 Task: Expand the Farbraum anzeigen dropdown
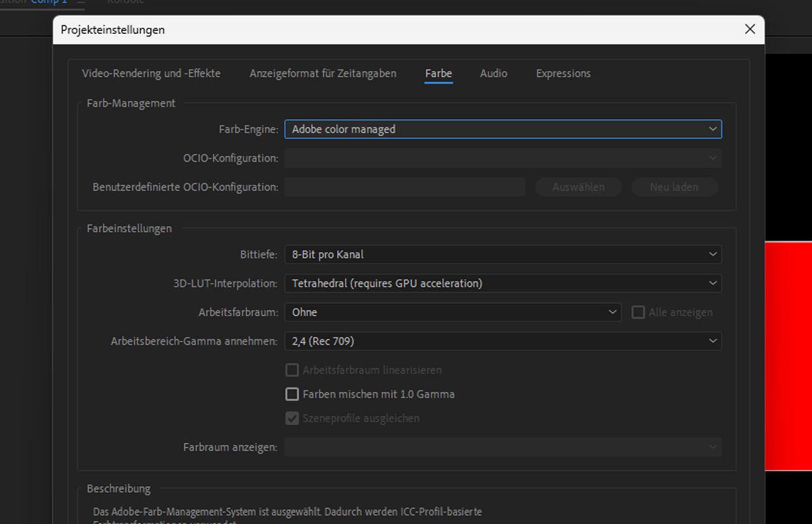503,447
